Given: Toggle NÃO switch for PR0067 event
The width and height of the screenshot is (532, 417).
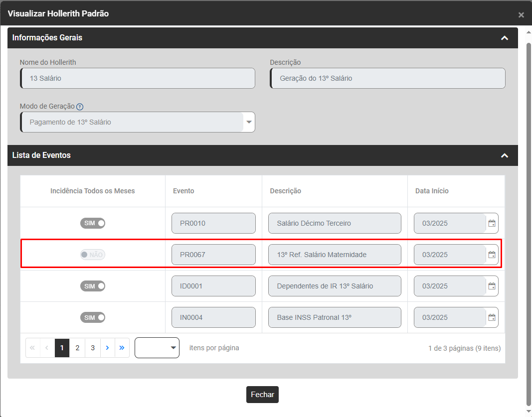Looking at the screenshot, I should pos(93,255).
